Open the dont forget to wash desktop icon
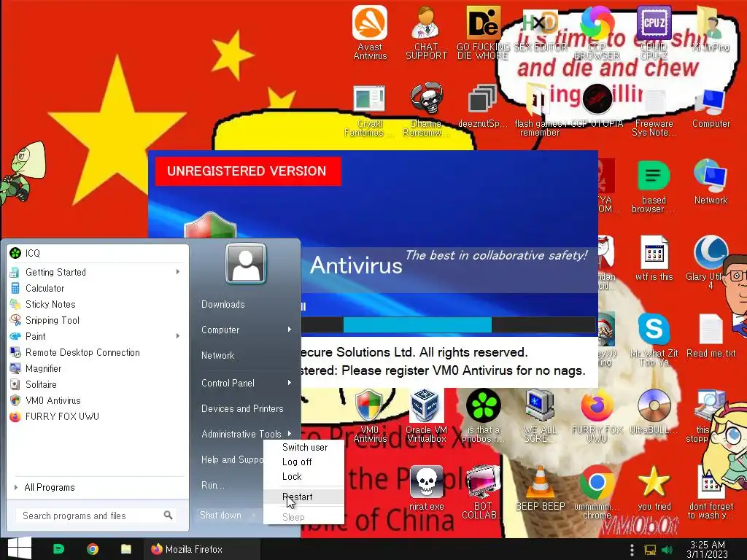Viewport: 747px width, 560px height. [x=711, y=492]
